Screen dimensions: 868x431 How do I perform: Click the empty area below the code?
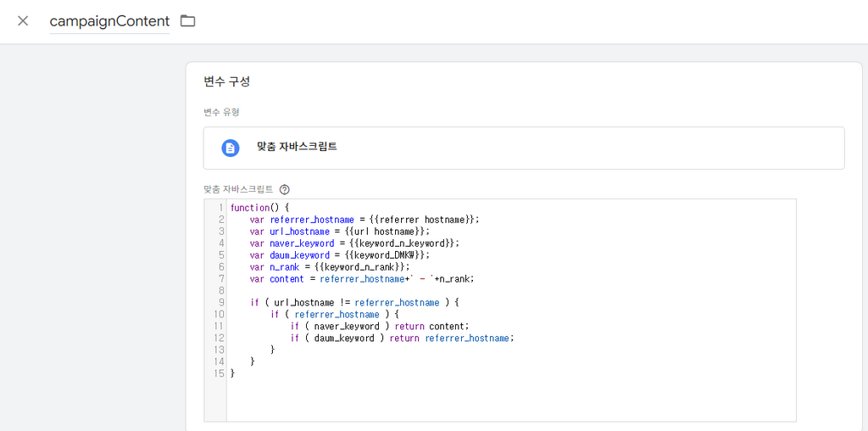(511, 400)
